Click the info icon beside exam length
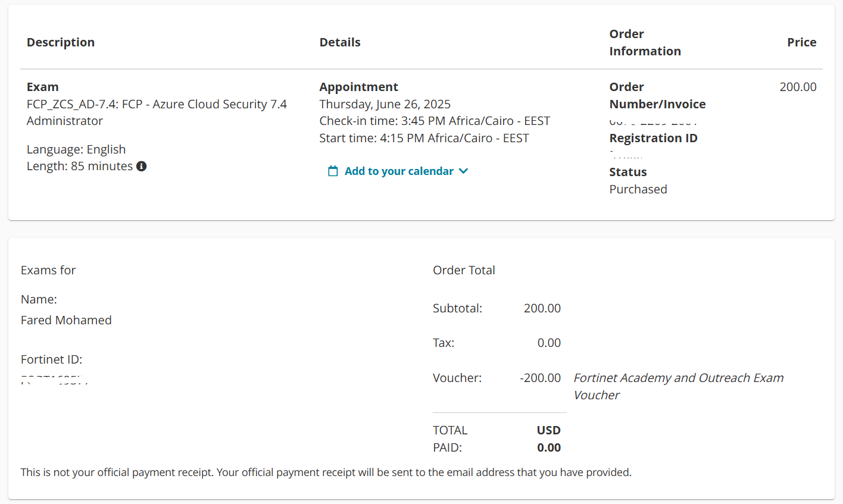 [x=142, y=167]
